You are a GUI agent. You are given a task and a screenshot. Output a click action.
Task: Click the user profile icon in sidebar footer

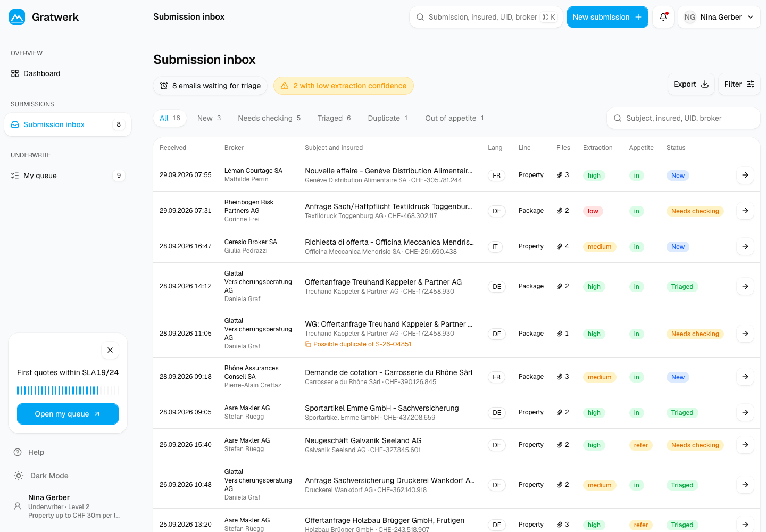[18, 506]
